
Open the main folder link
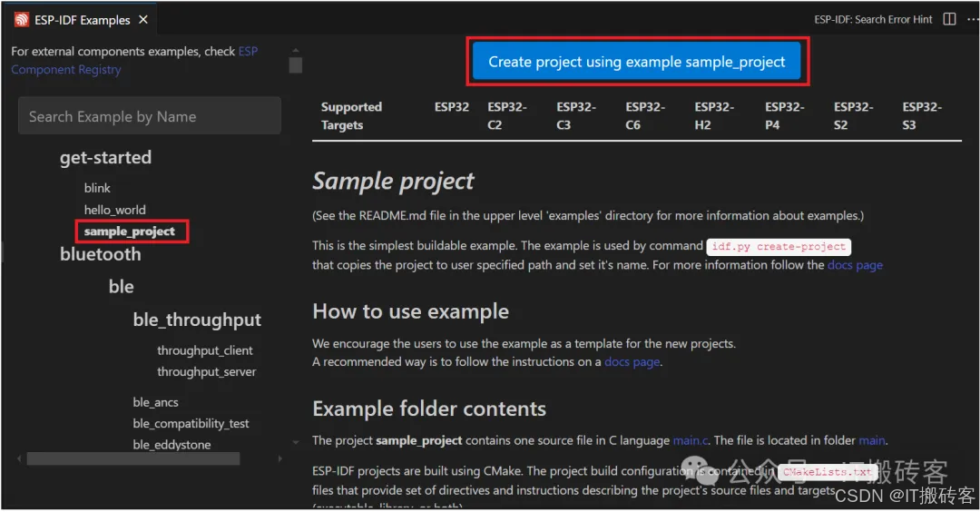click(872, 440)
